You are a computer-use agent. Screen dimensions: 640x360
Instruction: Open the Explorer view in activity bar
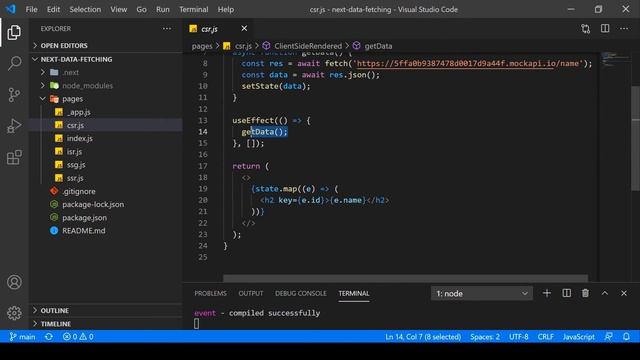coord(14,32)
